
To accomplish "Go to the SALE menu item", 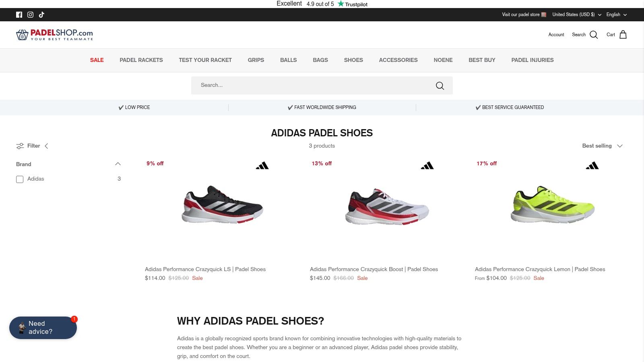I will tap(97, 60).
